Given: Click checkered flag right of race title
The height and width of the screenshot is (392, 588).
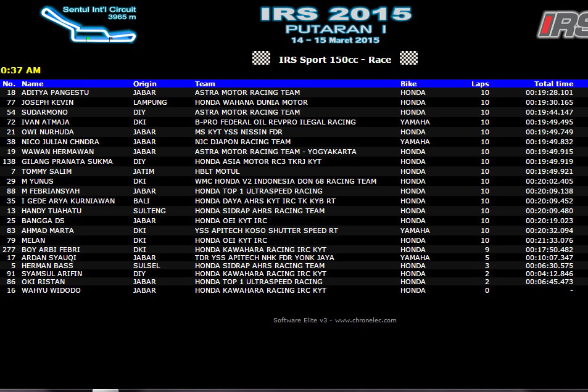Looking at the screenshot, I should [408, 59].
